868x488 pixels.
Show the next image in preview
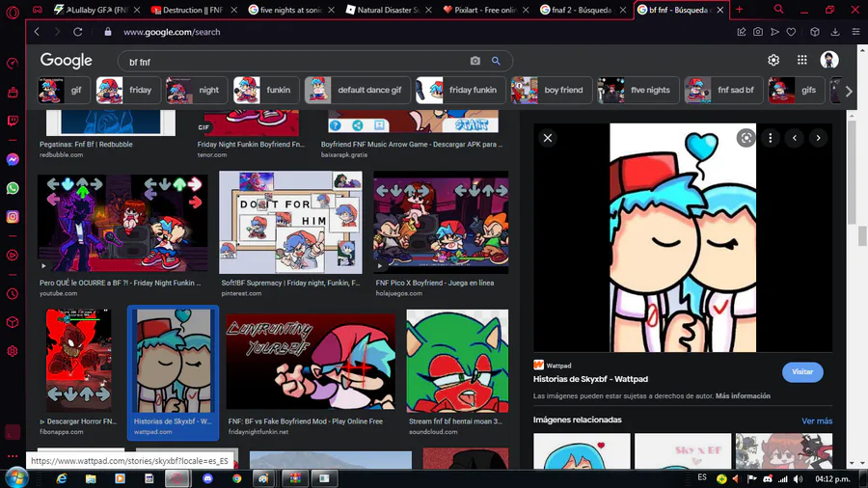coord(818,138)
